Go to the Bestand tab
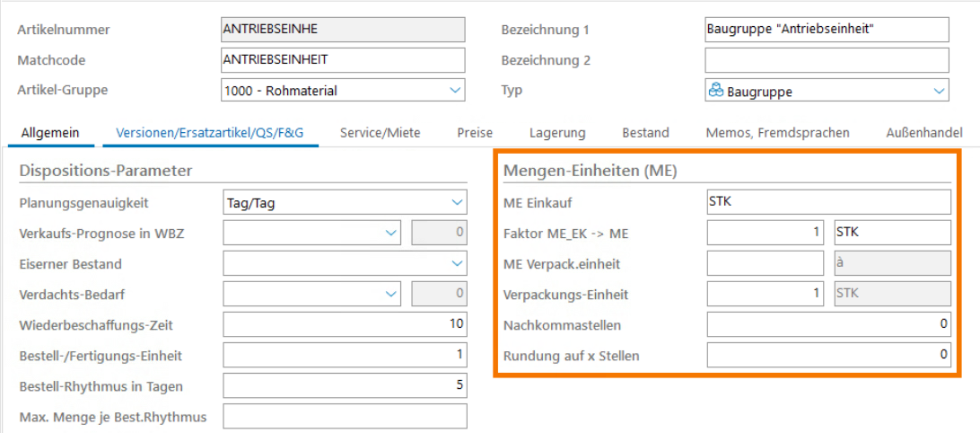This screenshot has width=980, height=433. coord(645,133)
